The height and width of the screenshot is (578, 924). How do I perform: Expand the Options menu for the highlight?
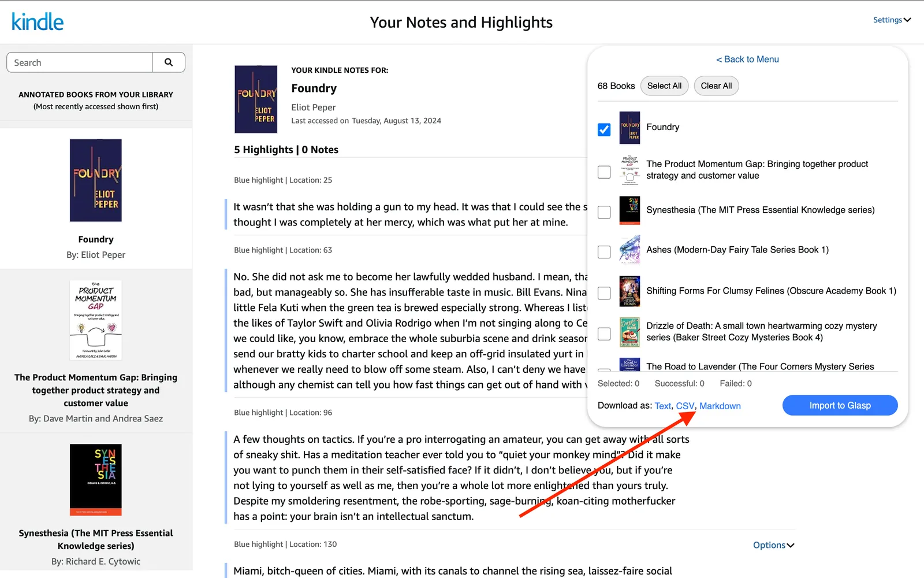click(774, 545)
